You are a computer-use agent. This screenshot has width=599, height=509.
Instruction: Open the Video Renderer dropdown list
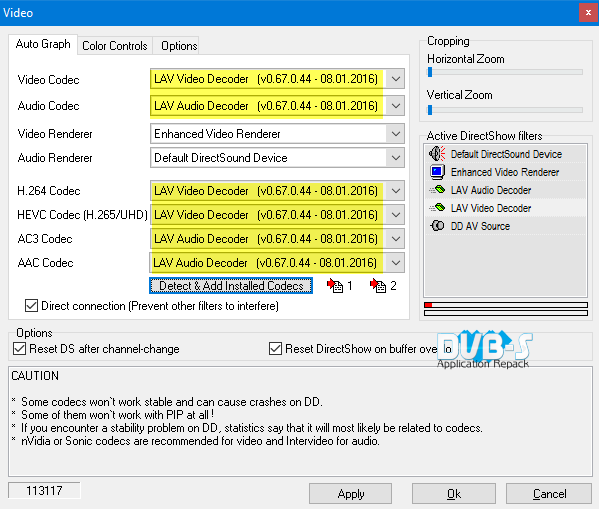click(395, 134)
